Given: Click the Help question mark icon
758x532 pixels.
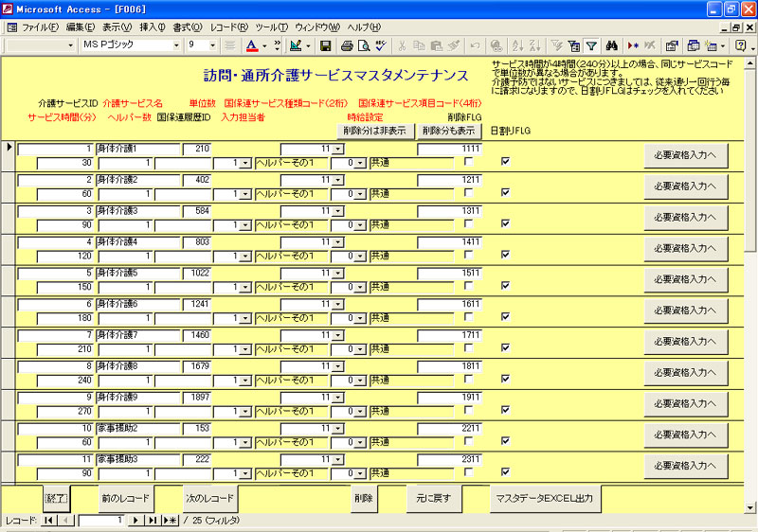Looking at the screenshot, I should [x=740, y=45].
